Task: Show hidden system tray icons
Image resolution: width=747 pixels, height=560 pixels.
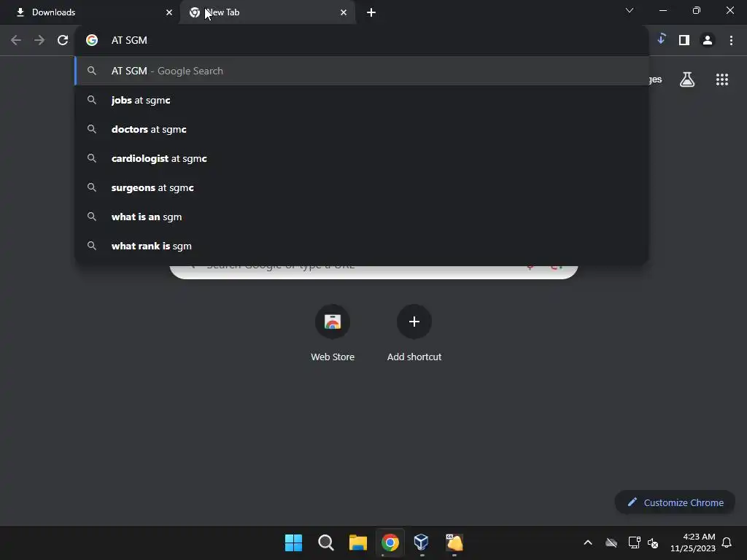Action: pyautogui.click(x=588, y=542)
